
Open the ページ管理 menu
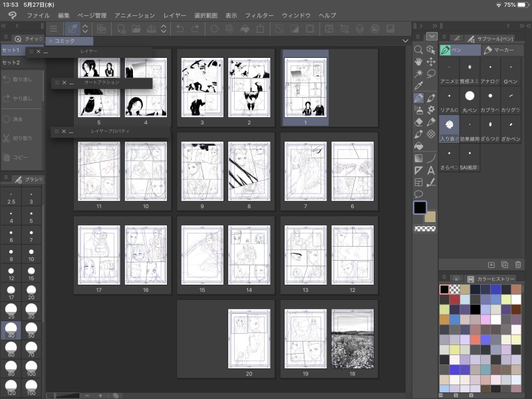pos(92,15)
